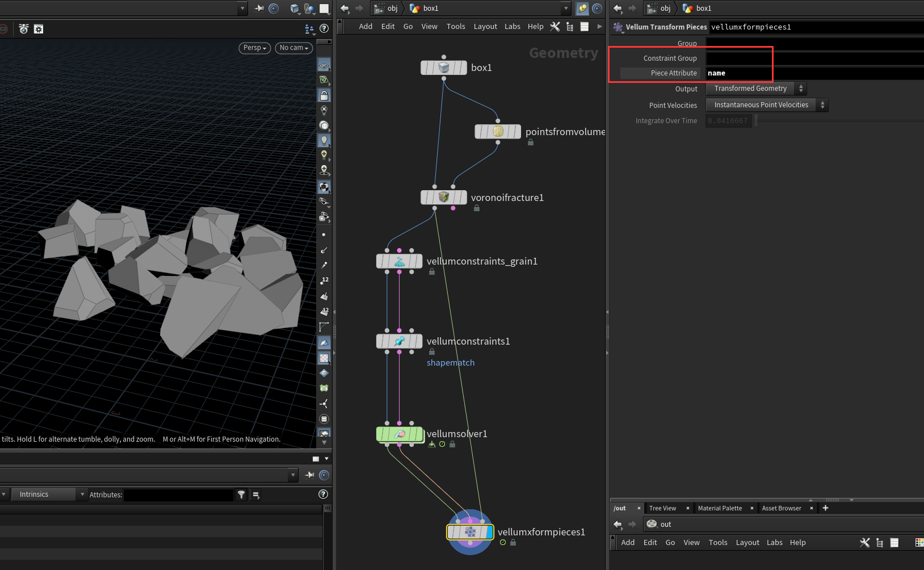The image size is (924, 570).
Task: Click the vellumsolver1 node icon
Action: (x=400, y=434)
